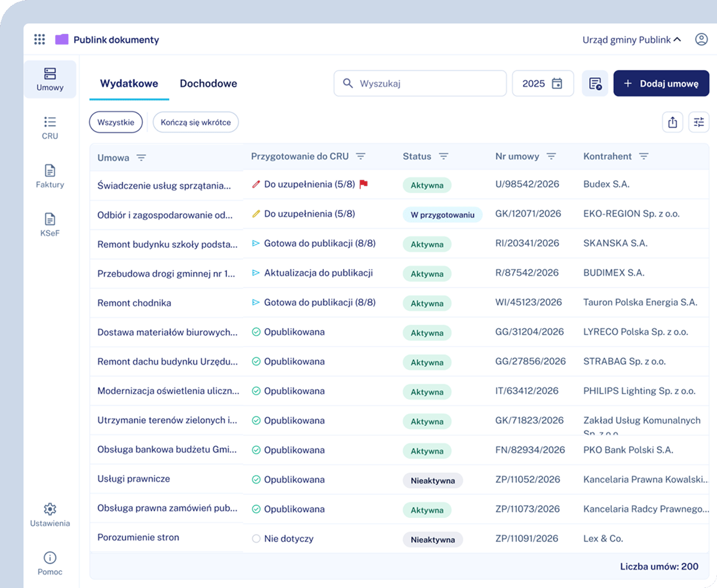The image size is (717, 588).
Task: Expand the Urząd gminy Publink organization dropdown
Action: pyautogui.click(x=632, y=40)
